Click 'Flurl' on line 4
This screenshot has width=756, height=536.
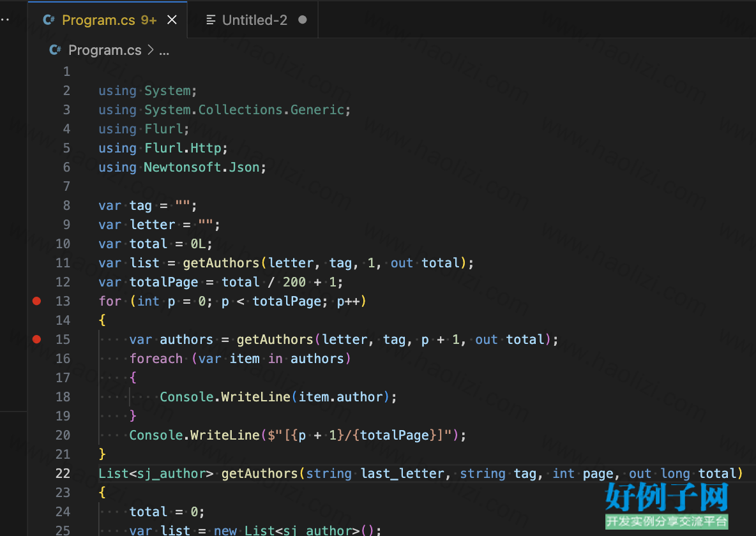pyautogui.click(x=163, y=129)
